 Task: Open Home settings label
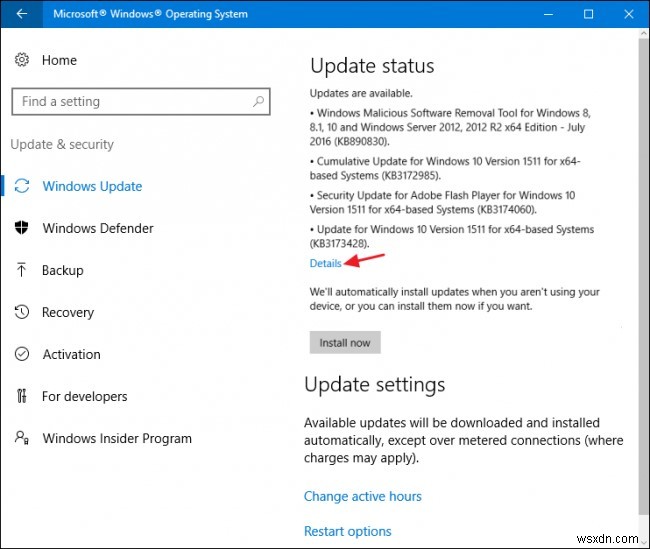click(x=59, y=60)
